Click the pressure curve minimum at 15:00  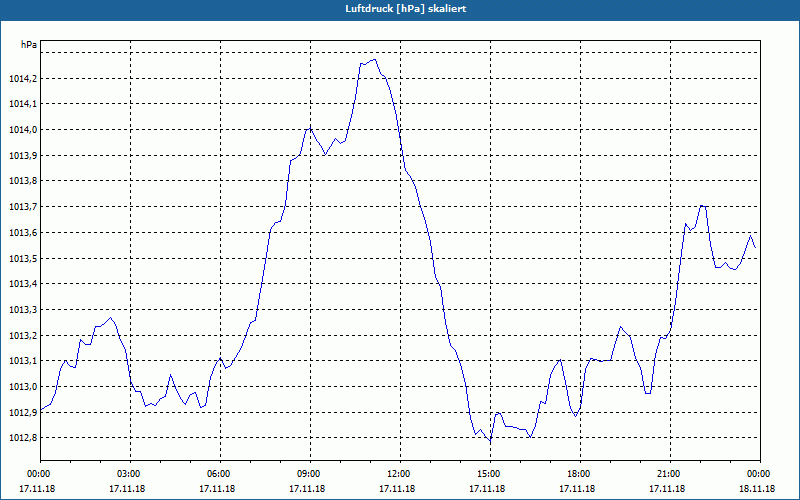click(490, 440)
